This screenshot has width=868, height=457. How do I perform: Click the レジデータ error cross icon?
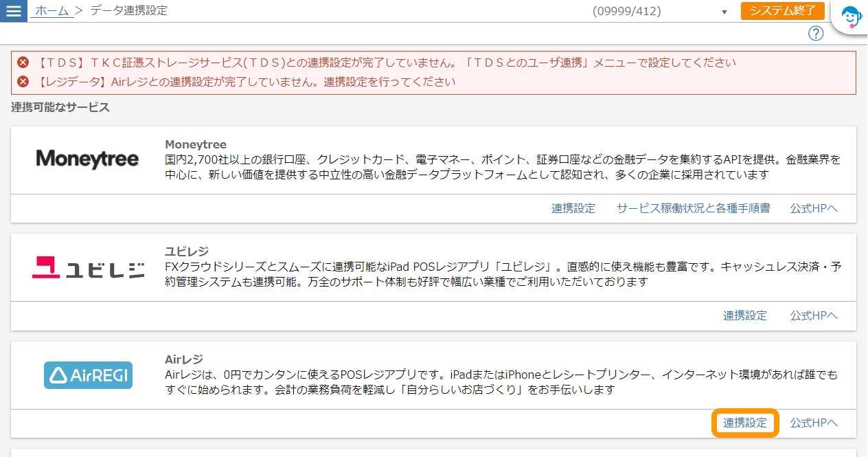23,82
